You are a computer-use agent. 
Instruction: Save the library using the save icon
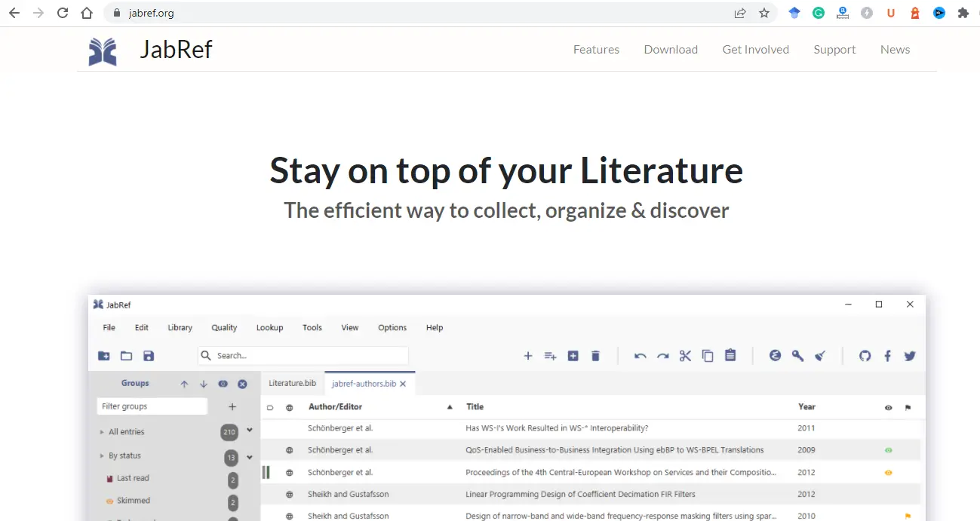(x=149, y=355)
